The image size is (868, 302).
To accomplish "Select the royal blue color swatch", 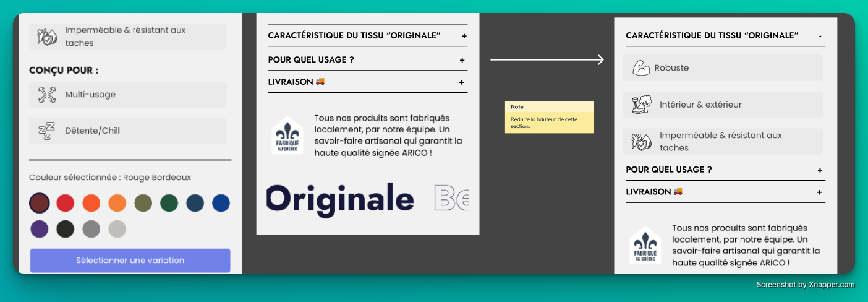I will click(x=221, y=202).
